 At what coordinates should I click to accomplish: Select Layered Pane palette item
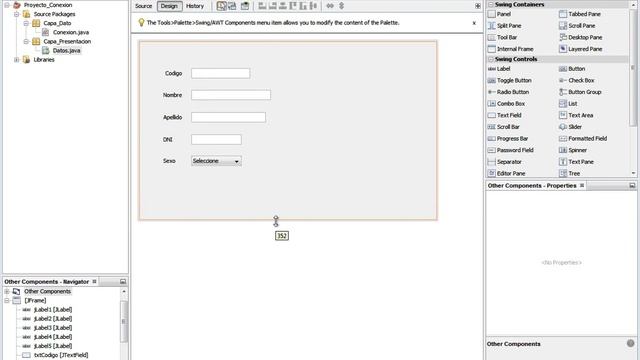point(580,49)
